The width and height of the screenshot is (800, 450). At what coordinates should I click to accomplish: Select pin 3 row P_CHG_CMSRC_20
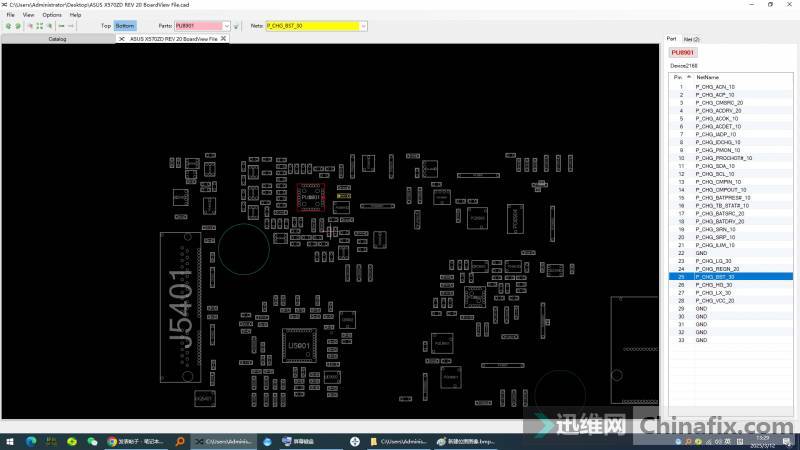coord(731,103)
